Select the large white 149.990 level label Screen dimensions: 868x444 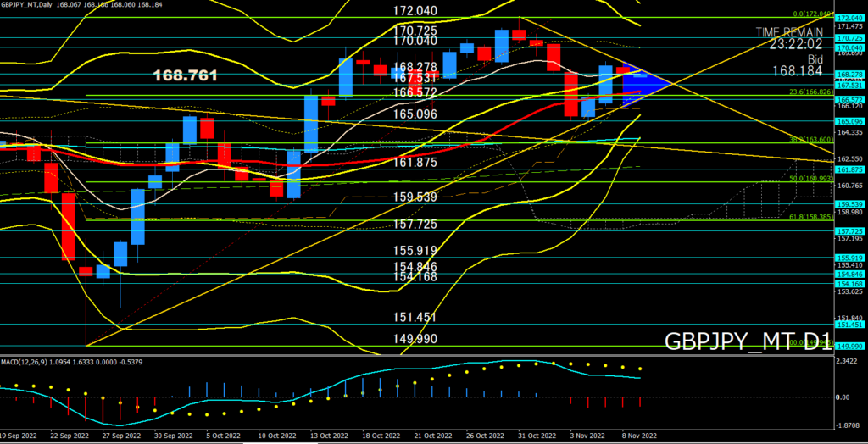(x=415, y=339)
